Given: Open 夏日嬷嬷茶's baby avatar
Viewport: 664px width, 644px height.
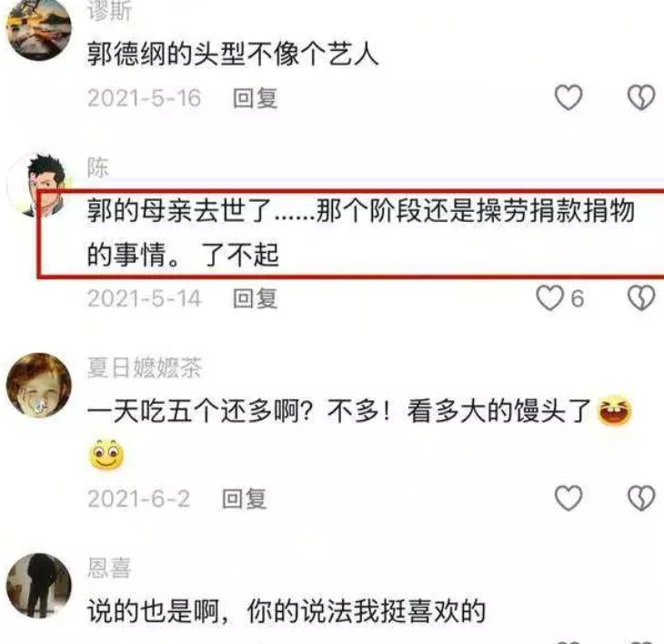Looking at the screenshot, I should click(x=39, y=385).
